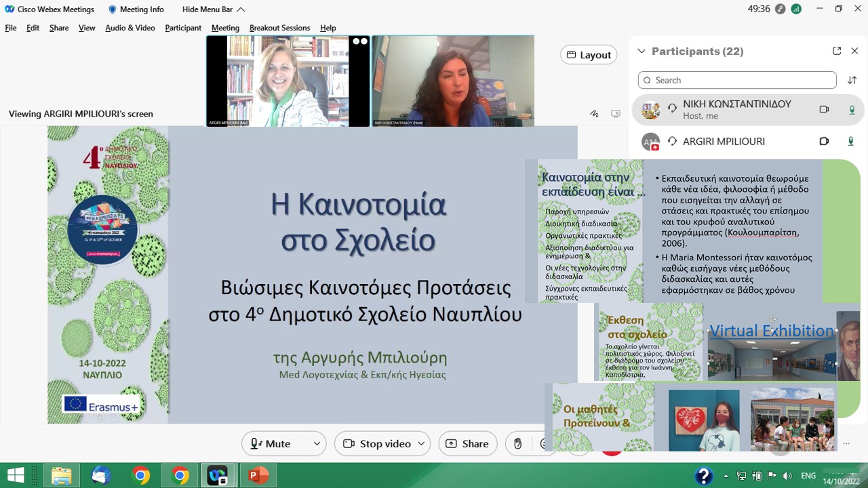Pop out the Participants panel
The image size is (868, 488).
pos(837,51)
